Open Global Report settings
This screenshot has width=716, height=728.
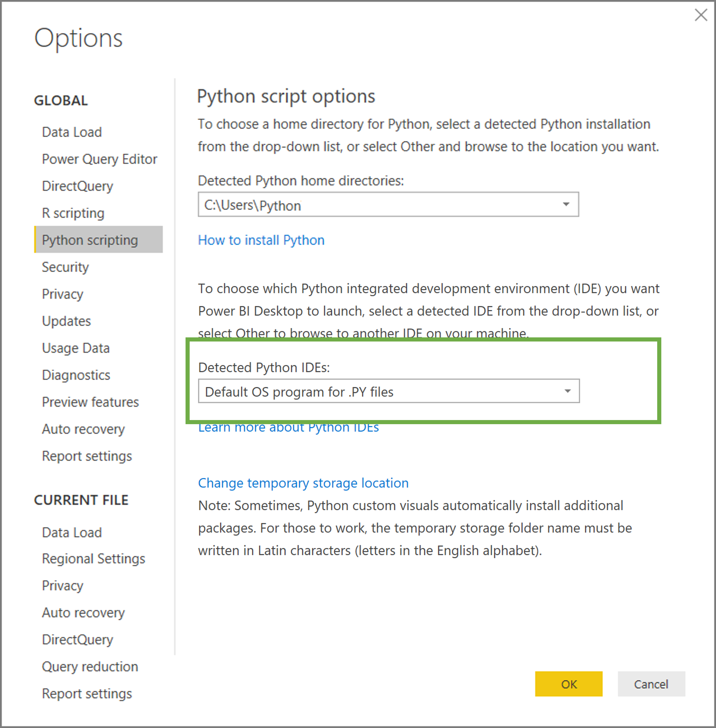coord(87,457)
